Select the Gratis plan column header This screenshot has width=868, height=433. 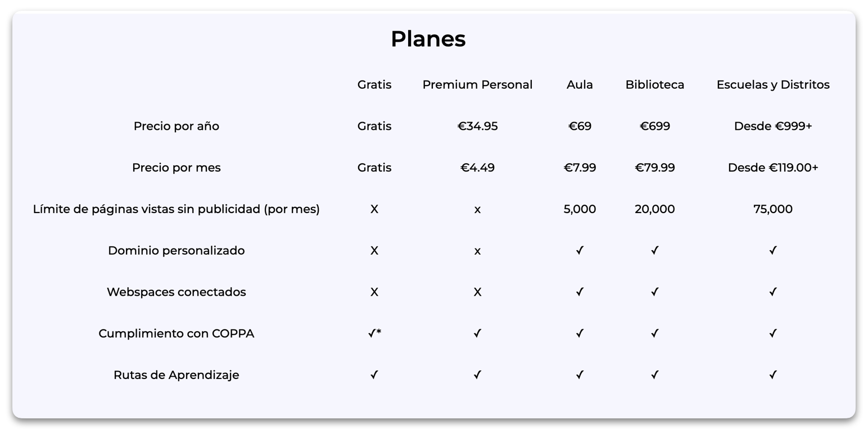[x=374, y=84]
